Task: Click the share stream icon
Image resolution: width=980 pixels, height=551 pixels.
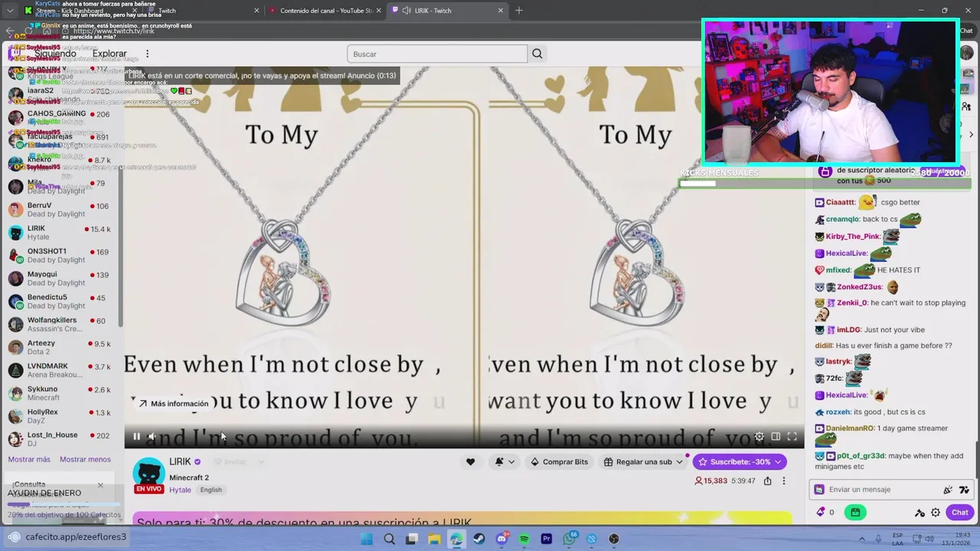Action: tap(767, 481)
